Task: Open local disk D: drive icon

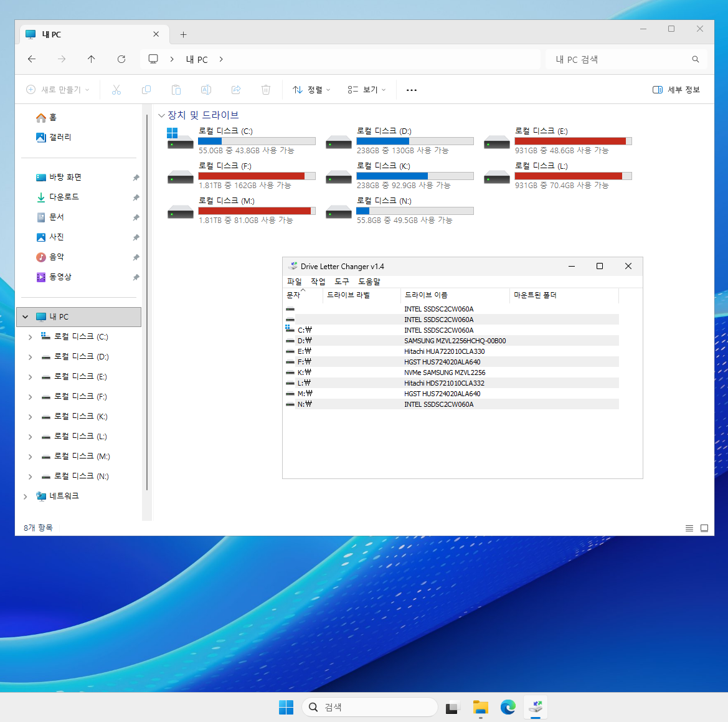Action: [x=338, y=141]
